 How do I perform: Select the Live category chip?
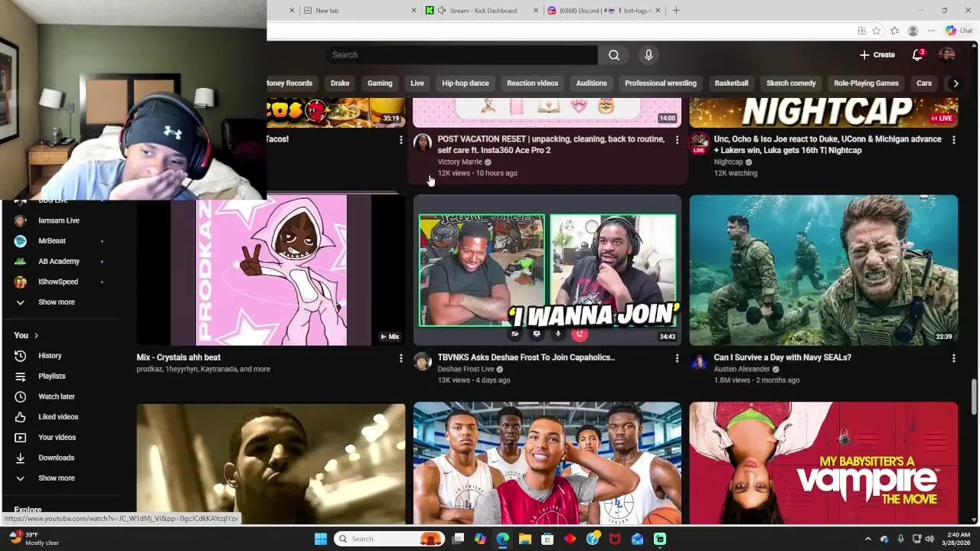(417, 83)
